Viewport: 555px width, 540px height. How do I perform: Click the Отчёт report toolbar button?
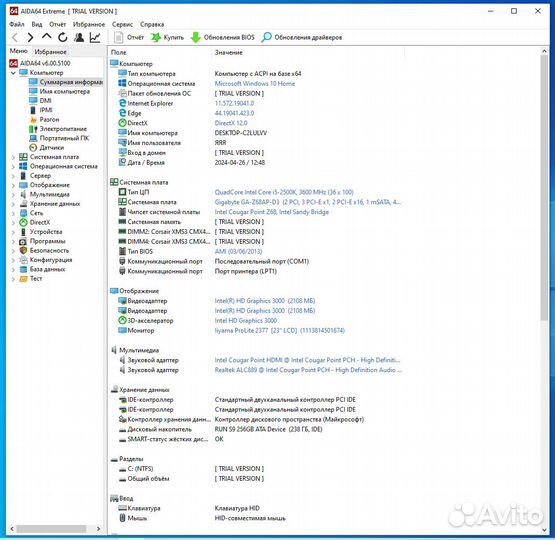tap(129, 37)
